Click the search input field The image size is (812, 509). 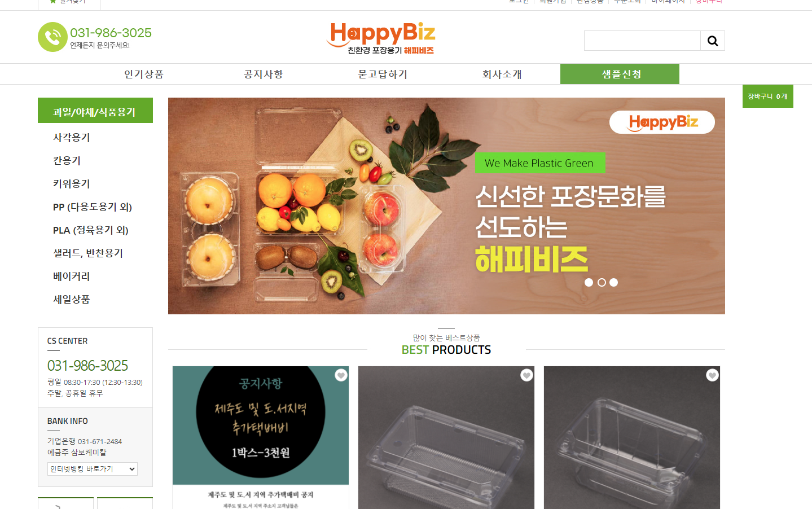click(642, 41)
